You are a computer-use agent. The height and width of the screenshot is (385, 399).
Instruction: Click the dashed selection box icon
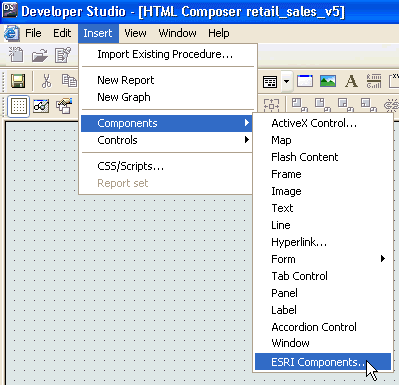(272, 106)
